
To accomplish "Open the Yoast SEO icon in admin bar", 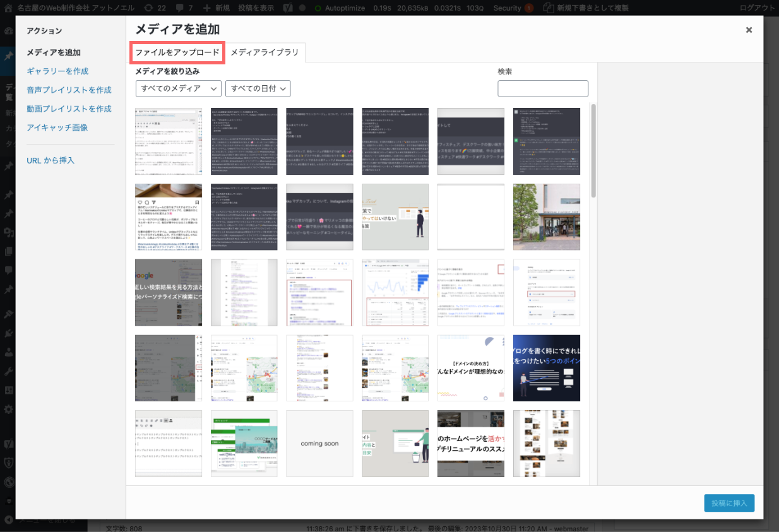I will coord(287,8).
